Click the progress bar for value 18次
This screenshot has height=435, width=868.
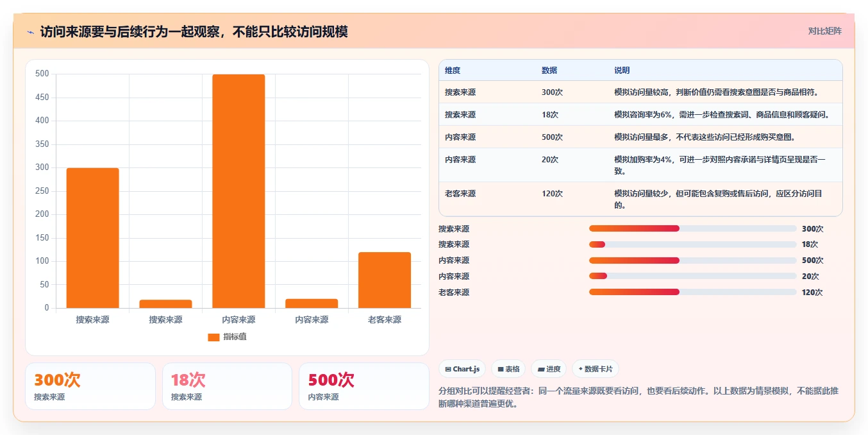pos(692,244)
